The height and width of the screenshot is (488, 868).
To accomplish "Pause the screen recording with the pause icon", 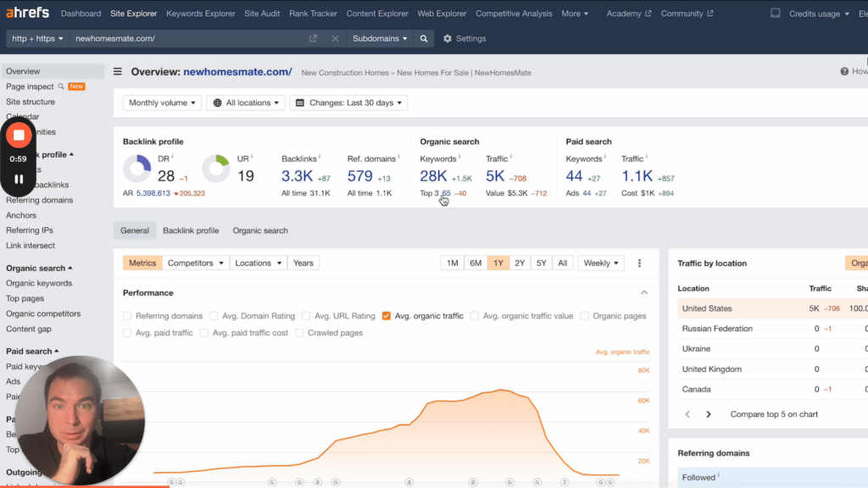I will click(x=18, y=178).
